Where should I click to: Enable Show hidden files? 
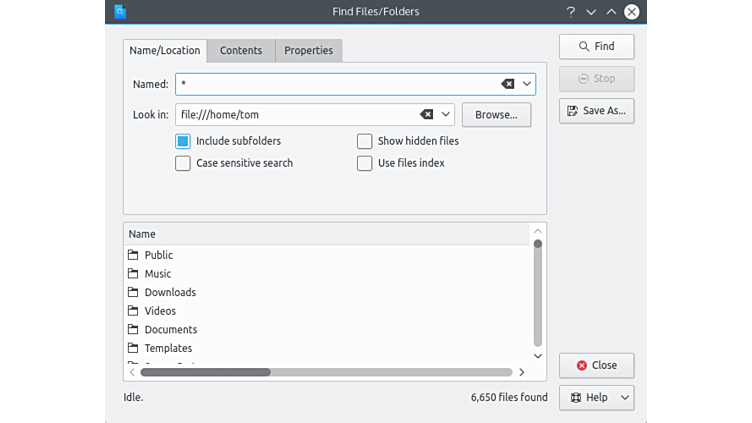coord(365,141)
